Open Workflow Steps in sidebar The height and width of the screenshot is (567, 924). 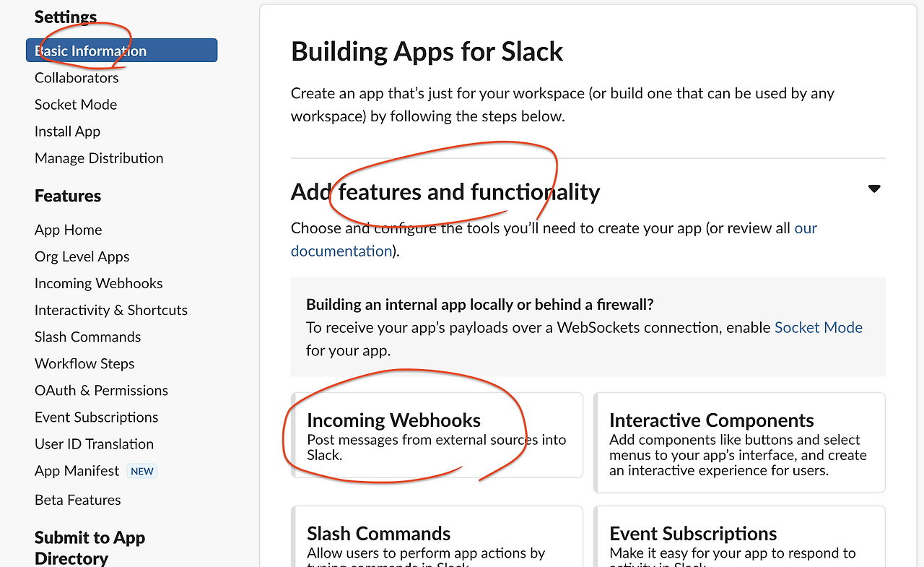pyautogui.click(x=84, y=363)
